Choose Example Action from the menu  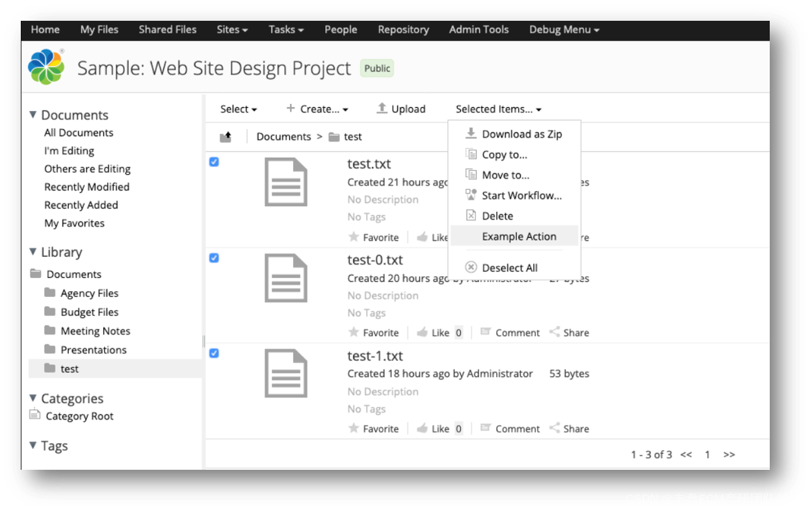514,237
